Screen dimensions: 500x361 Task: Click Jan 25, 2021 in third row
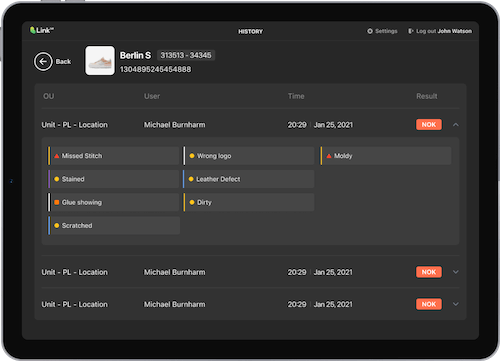(333, 304)
